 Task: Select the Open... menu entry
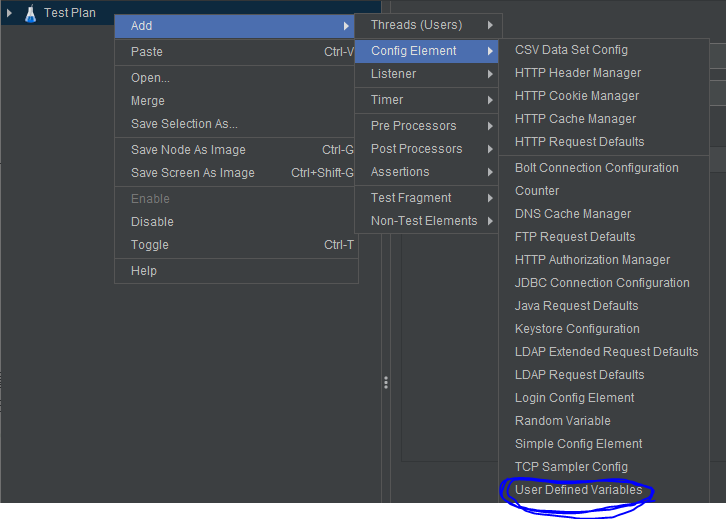(235, 78)
